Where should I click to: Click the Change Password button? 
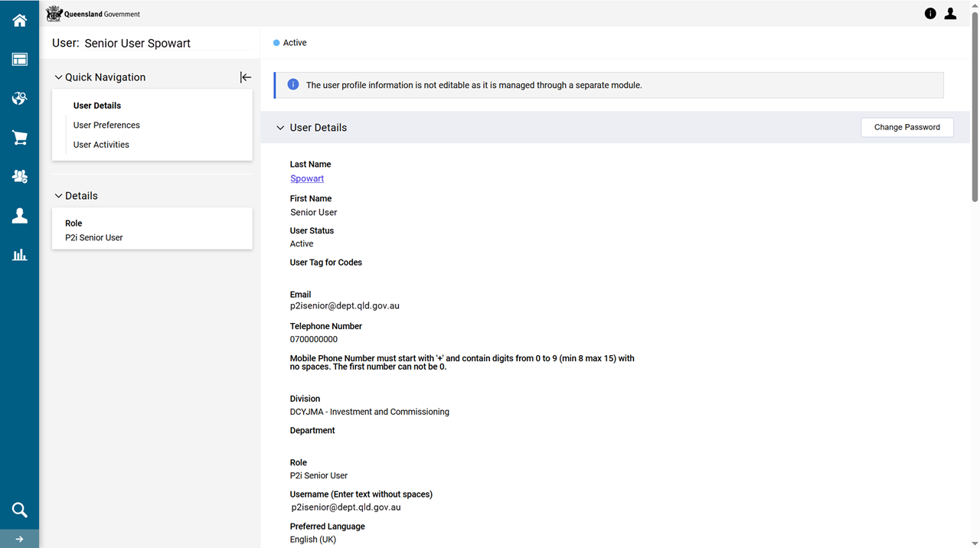click(x=906, y=127)
